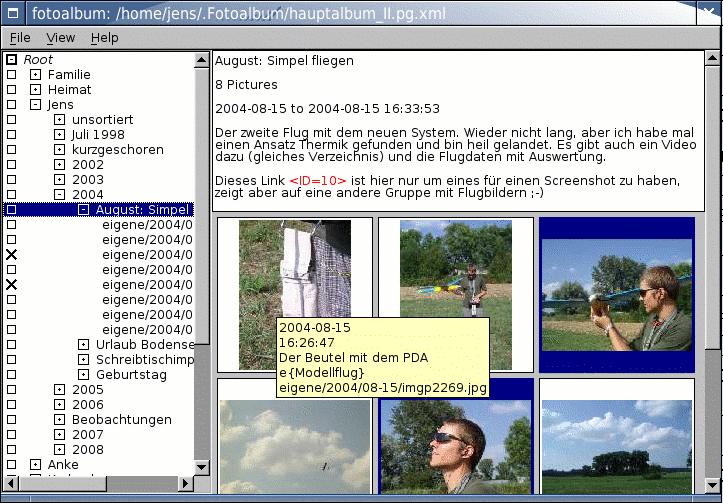
Task: Select the Geburtstag tree entry
Action: pyautogui.click(x=131, y=375)
